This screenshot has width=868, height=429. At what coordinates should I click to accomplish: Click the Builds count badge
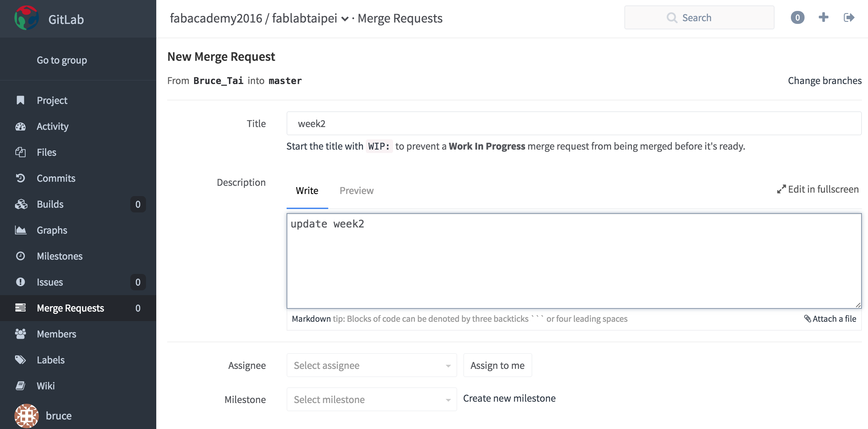point(138,204)
